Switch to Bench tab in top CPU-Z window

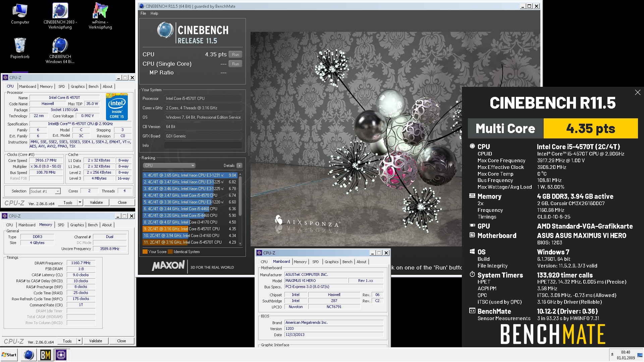pyautogui.click(x=94, y=86)
